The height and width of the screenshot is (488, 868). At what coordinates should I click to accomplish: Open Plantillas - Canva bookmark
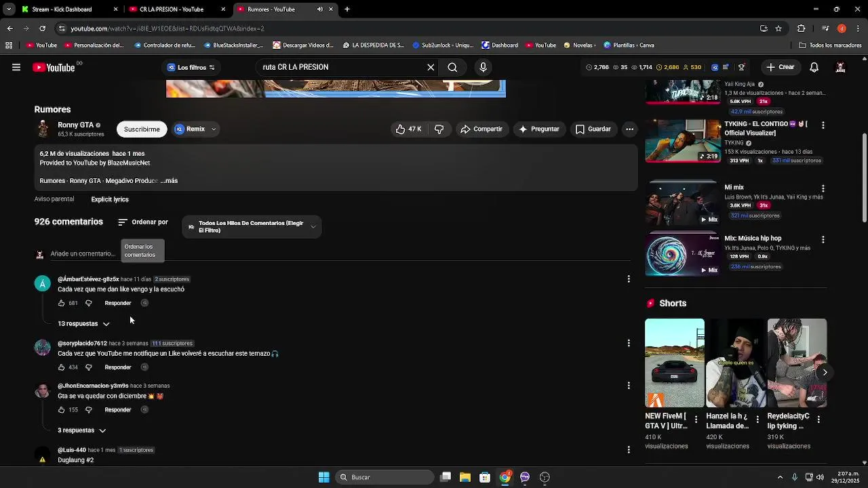click(629, 45)
